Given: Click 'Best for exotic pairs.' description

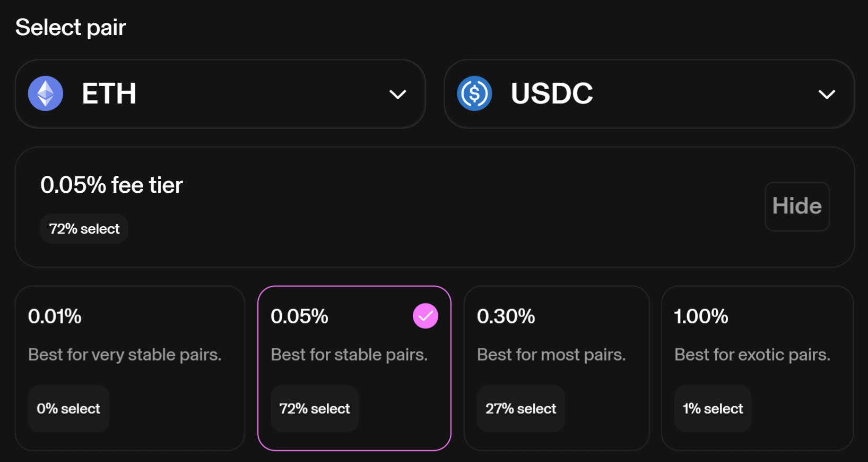Looking at the screenshot, I should point(752,355).
